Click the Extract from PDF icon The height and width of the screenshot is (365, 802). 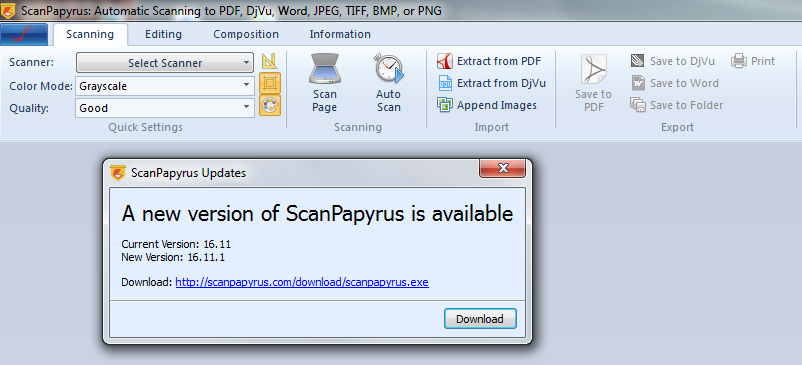445,61
